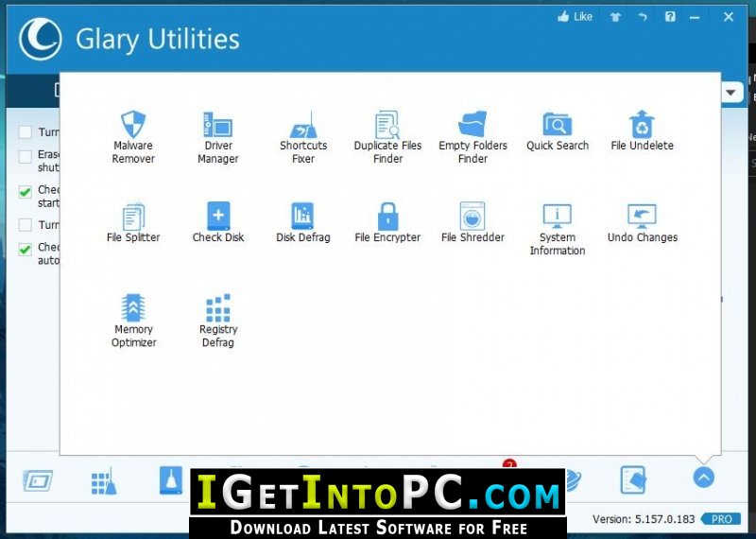Open Disk Defrag
Screen dimensions: 756x539
[x=303, y=223]
